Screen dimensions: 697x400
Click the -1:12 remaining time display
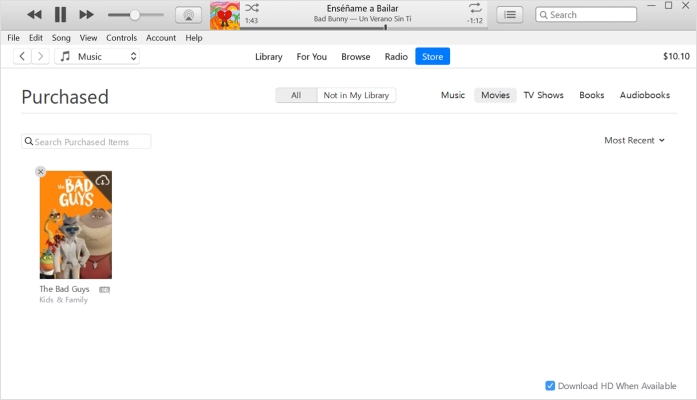point(475,20)
